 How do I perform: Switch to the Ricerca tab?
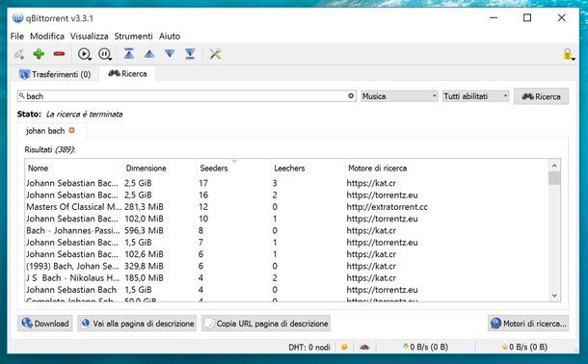tap(127, 73)
